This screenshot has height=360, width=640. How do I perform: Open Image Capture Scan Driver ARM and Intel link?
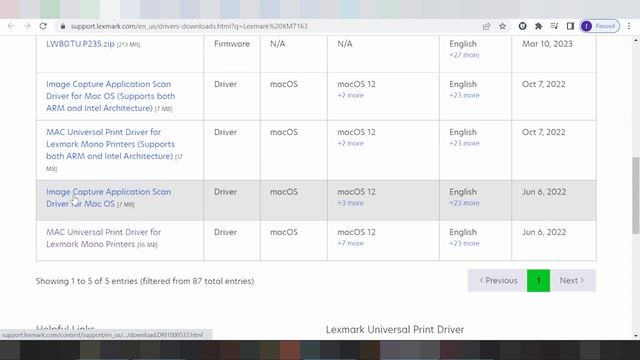coord(111,96)
